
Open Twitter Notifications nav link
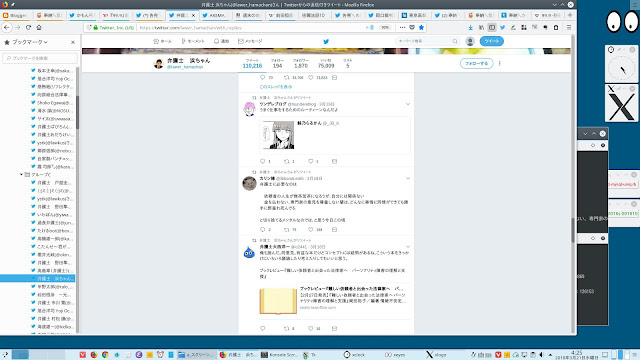[x=221, y=41]
